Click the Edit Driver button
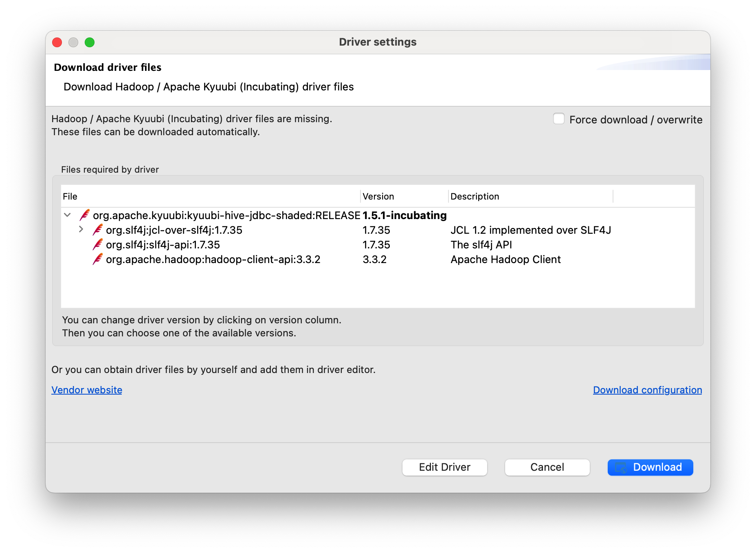 pos(444,467)
